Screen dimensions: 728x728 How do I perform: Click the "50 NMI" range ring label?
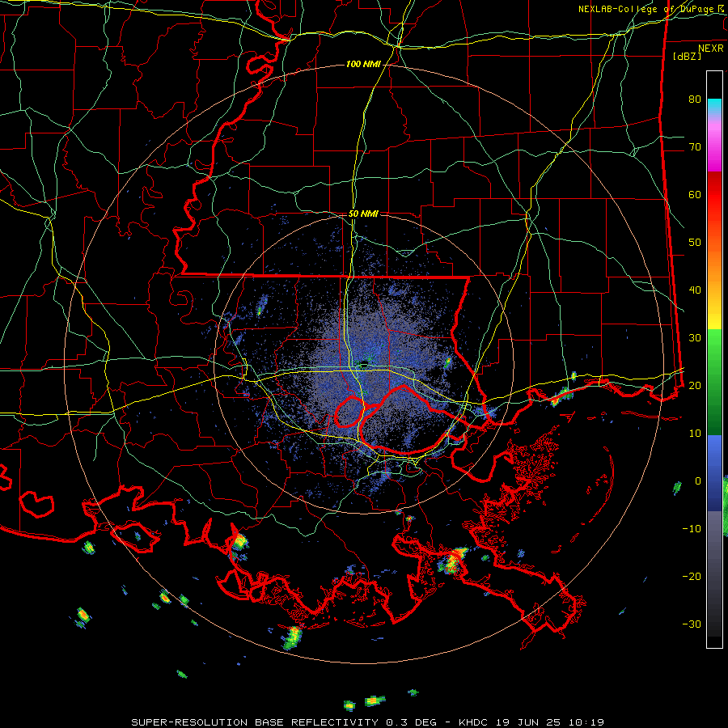pyautogui.click(x=363, y=214)
